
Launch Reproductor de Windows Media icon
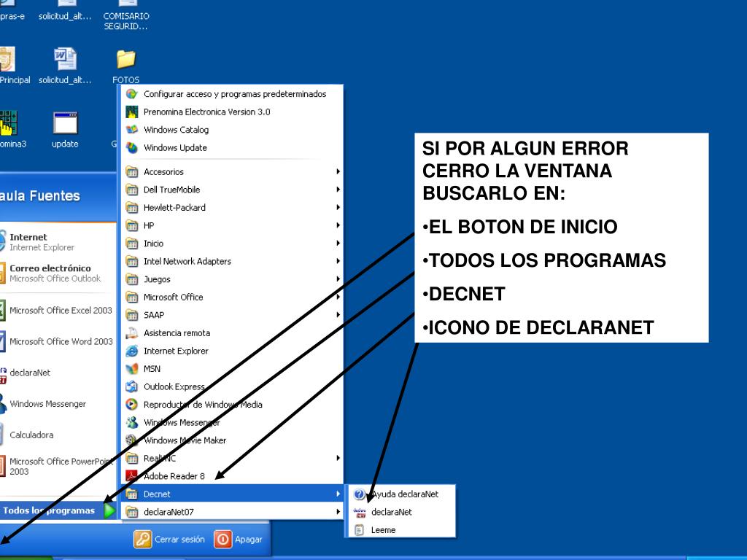tap(132, 404)
